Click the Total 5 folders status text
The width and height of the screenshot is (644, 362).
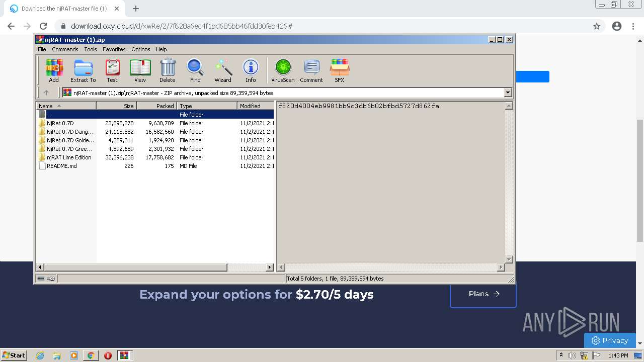(335, 279)
